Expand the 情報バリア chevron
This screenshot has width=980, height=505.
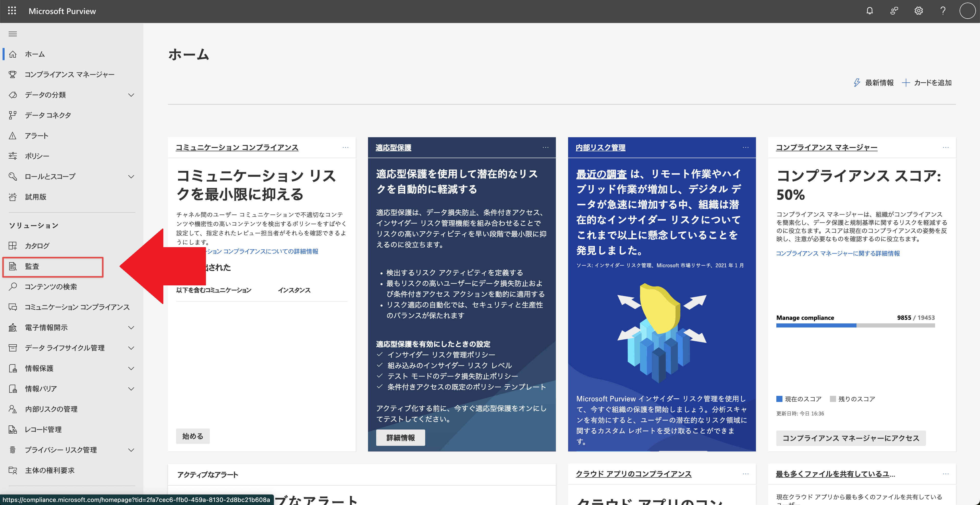[x=131, y=389]
